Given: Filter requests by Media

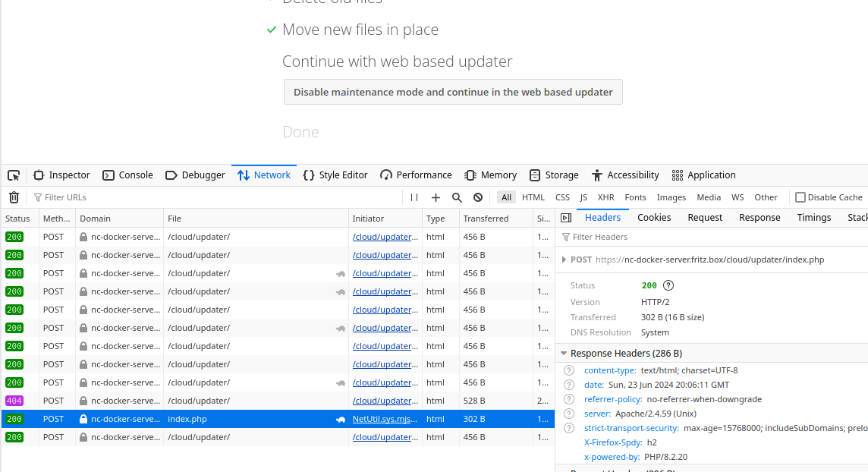Looking at the screenshot, I should point(709,197).
